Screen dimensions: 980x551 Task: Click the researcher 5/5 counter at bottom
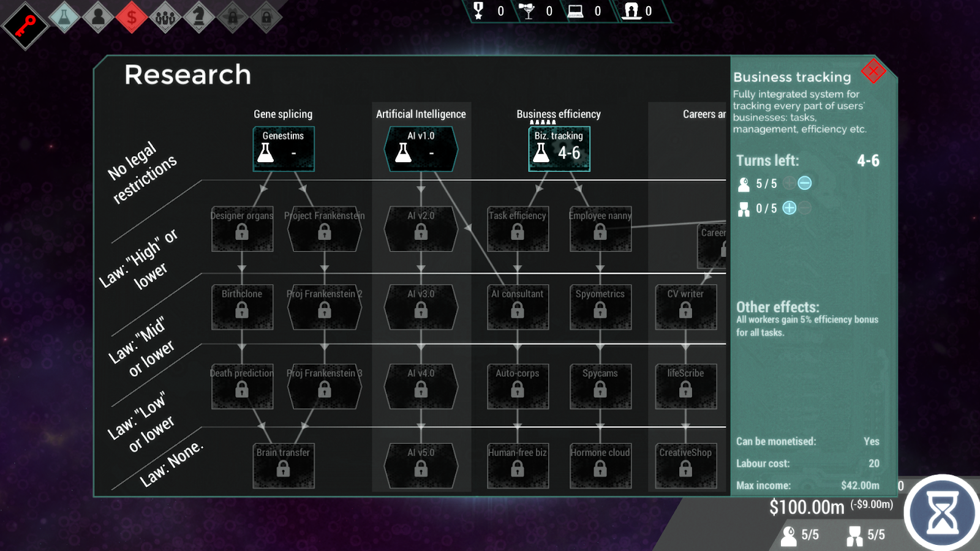[801, 535]
